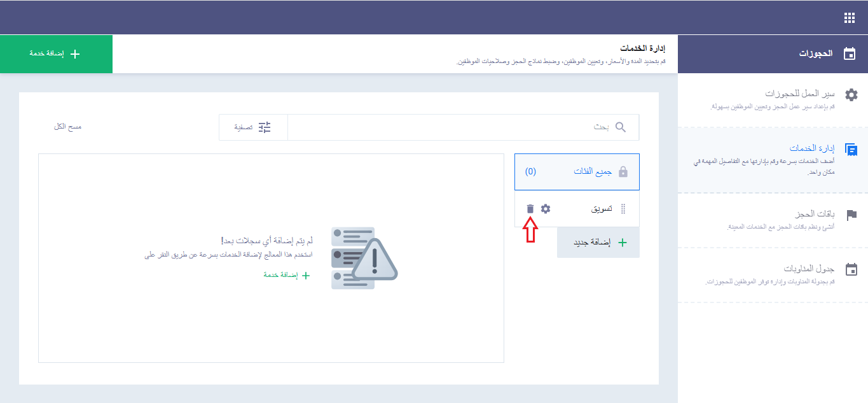Click the flag icon for باقات الحجز

tap(851, 215)
